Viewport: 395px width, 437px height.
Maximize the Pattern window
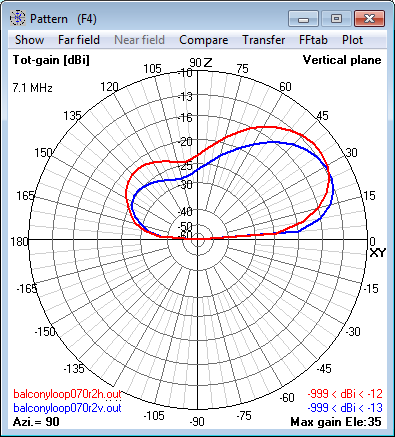pos(336,18)
